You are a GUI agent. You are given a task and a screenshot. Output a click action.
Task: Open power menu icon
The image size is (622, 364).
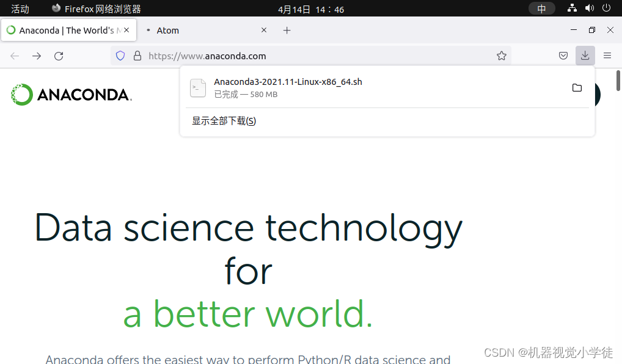pyautogui.click(x=606, y=8)
